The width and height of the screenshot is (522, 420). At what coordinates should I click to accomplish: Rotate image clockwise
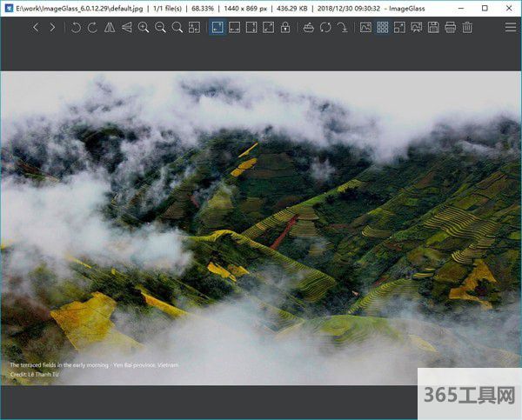[x=92, y=28]
